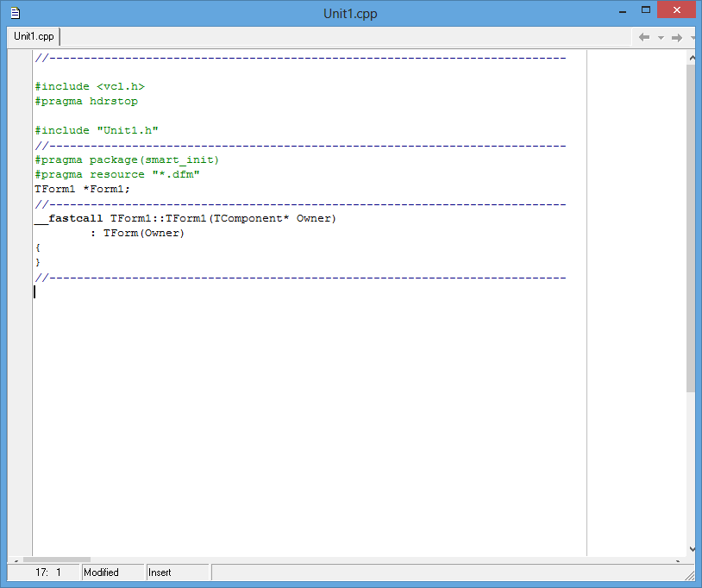The image size is (702, 588).
Task: Navigate forward with the right arrow
Action: click(677, 37)
